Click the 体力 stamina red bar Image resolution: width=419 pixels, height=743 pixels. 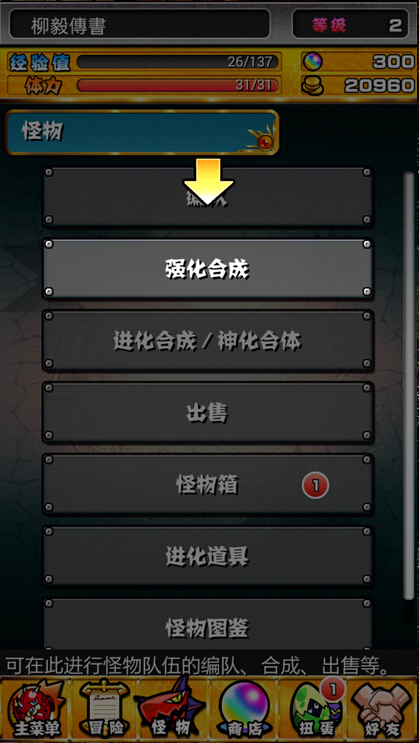click(x=178, y=85)
